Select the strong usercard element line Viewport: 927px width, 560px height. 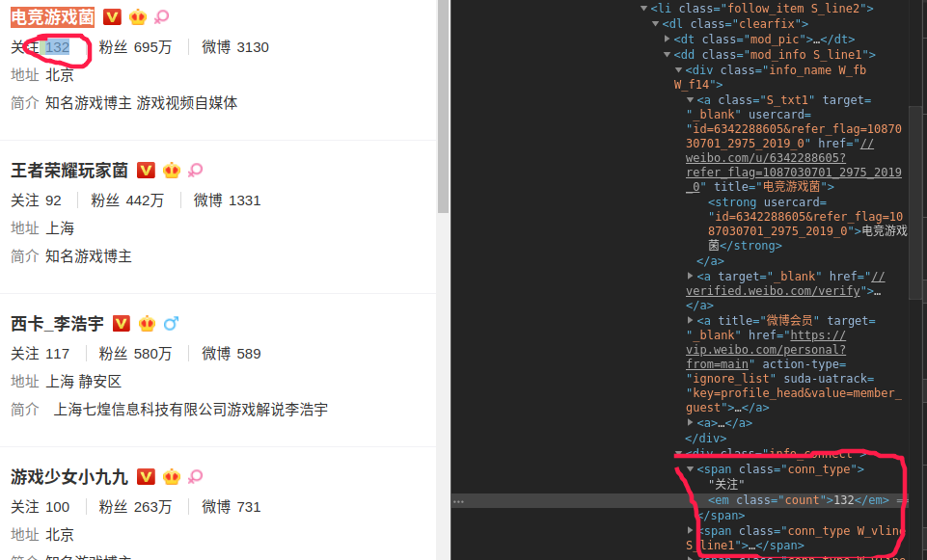tap(807, 224)
